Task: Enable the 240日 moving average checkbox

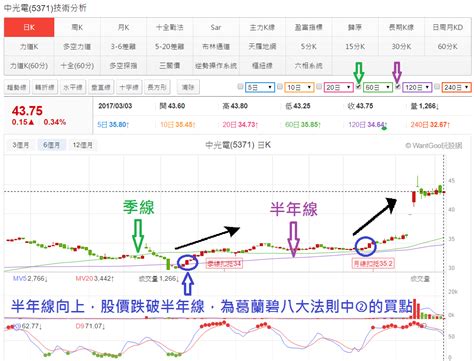Action: point(437,87)
